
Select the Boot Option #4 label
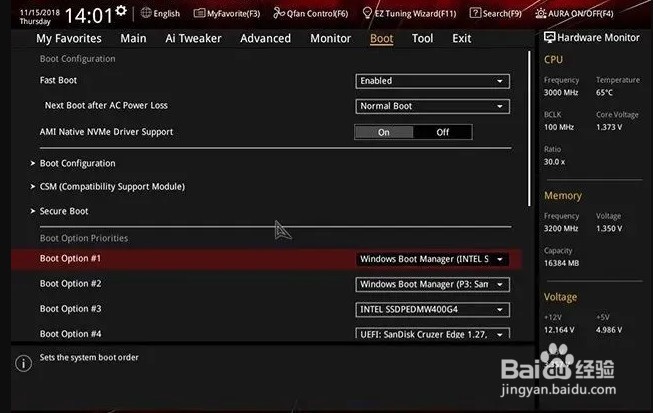[x=70, y=333]
